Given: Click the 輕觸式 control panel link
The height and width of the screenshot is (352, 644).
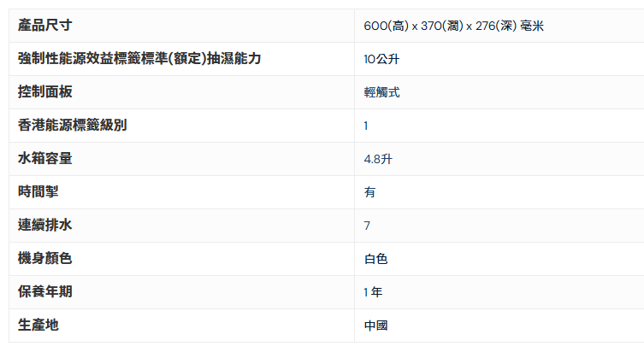Looking at the screenshot, I should click(381, 92).
